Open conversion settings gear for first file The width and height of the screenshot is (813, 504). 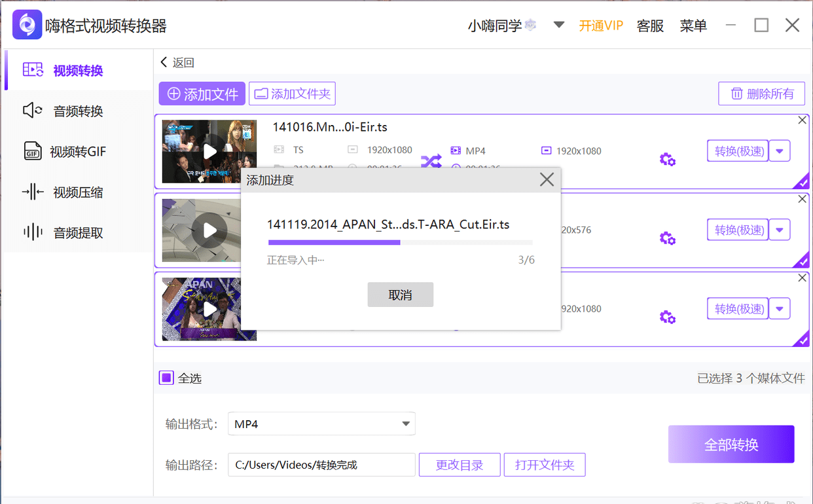[667, 159]
